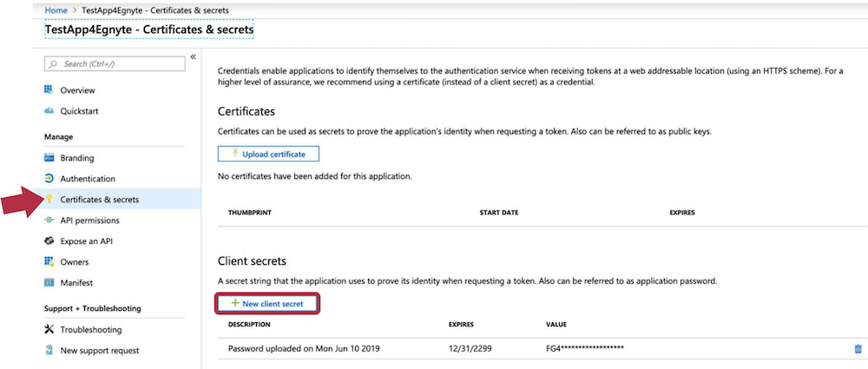Open Expose an API page
This screenshot has height=369, width=868.
86,241
